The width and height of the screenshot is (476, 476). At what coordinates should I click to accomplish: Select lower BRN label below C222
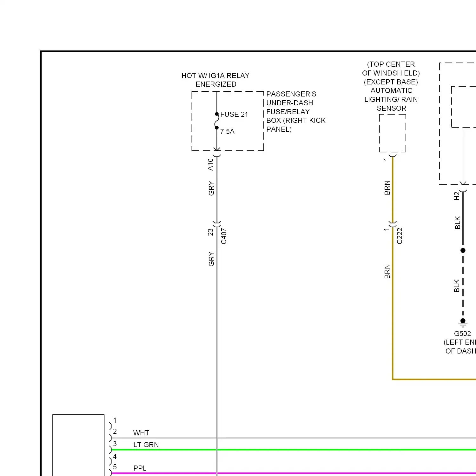[x=387, y=271]
